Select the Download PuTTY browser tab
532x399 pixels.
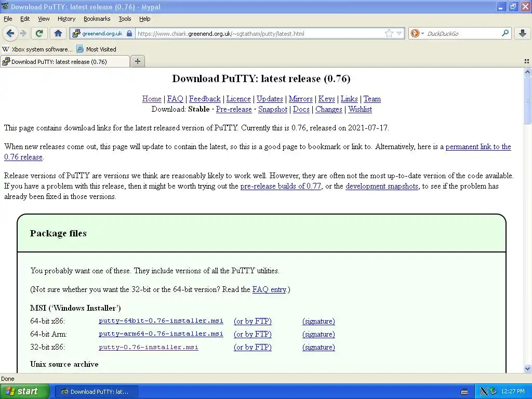65,61
